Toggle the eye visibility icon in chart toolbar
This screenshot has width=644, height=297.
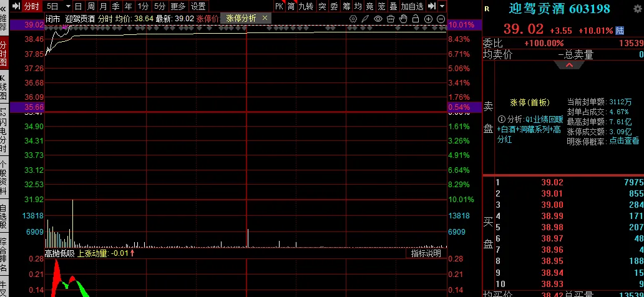[378, 19]
